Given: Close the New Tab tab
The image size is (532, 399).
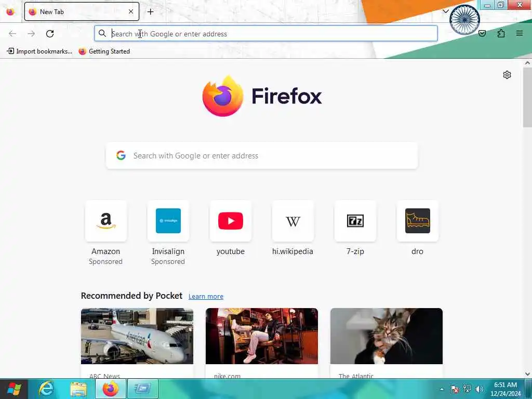Looking at the screenshot, I should [131, 12].
